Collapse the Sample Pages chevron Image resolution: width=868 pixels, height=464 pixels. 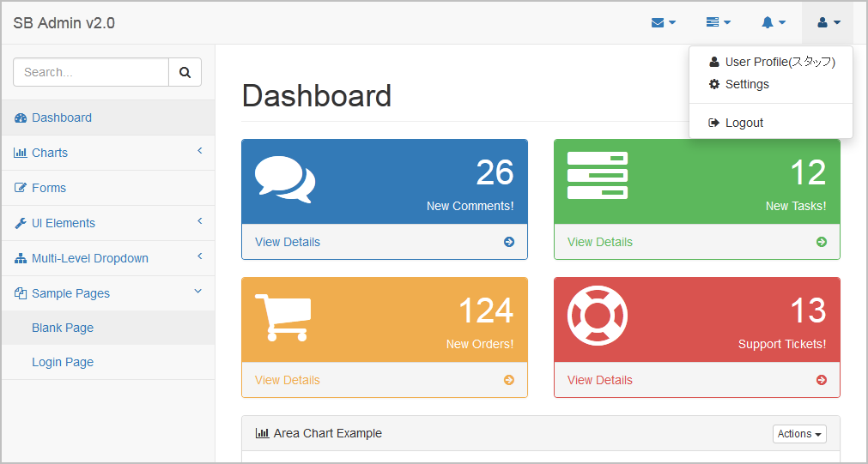198,292
